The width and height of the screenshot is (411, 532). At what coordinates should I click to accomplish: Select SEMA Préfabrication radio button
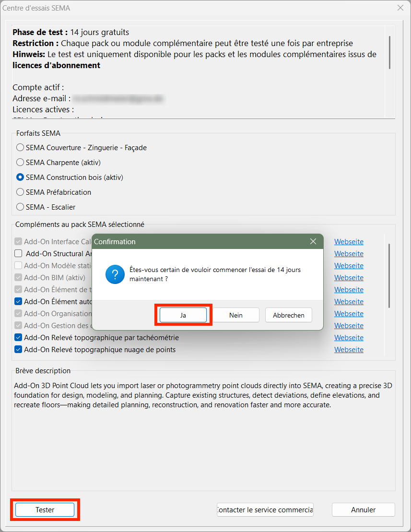click(x=20, y=192)
